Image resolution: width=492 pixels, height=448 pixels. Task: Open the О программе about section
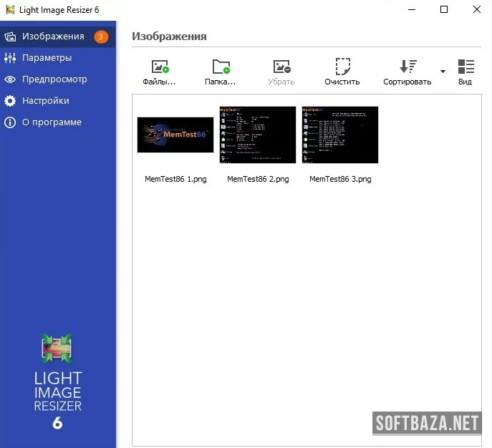(52, 122)
